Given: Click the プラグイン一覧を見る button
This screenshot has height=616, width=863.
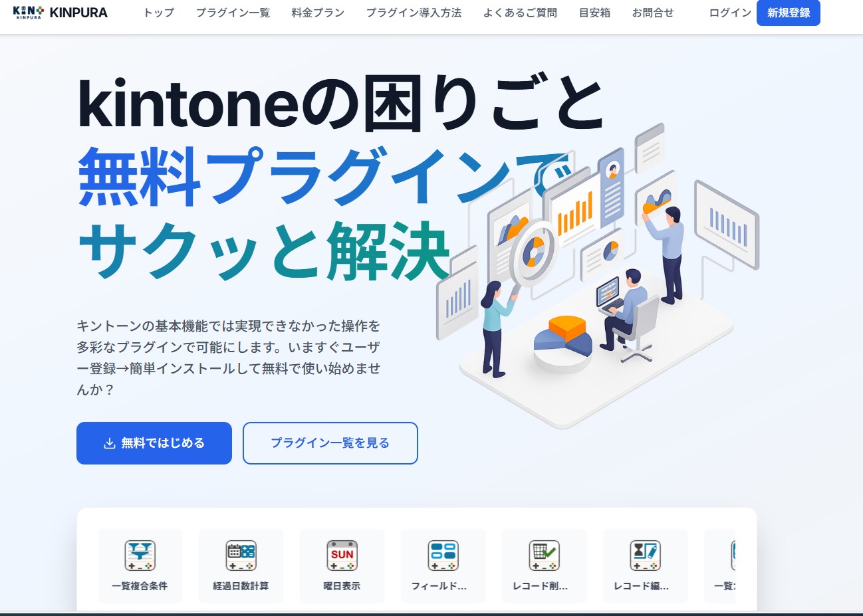Looking at the screenshot, I should click(x=330, y=443).
